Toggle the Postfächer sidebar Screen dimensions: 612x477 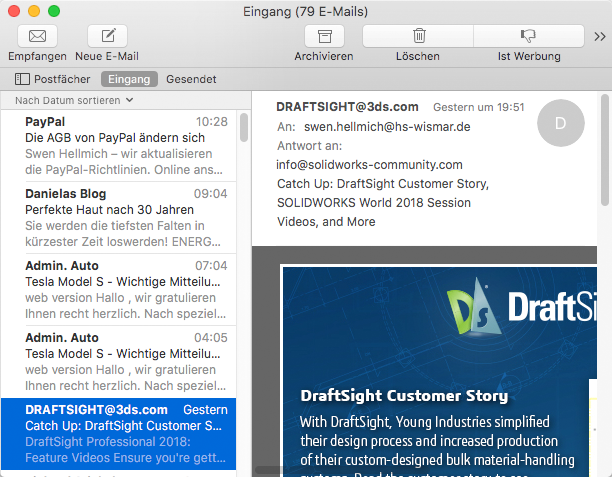tap(52, 79)
